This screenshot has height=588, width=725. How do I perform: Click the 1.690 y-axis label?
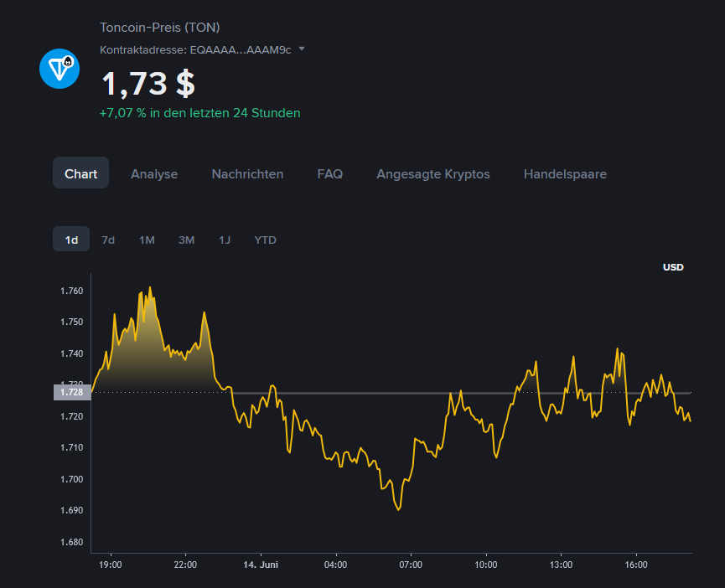pyautogui.click(x=72, y=510)
